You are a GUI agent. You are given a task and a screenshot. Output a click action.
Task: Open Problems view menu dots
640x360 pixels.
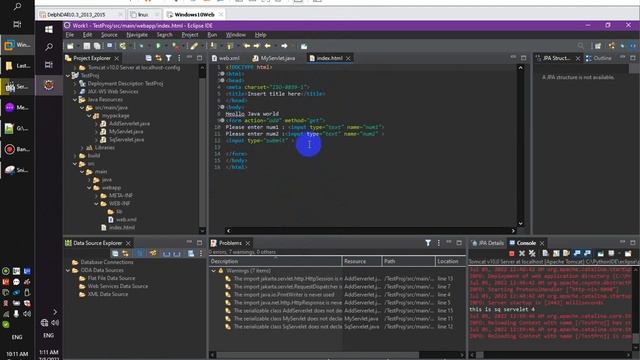click(x=439, y=243)
